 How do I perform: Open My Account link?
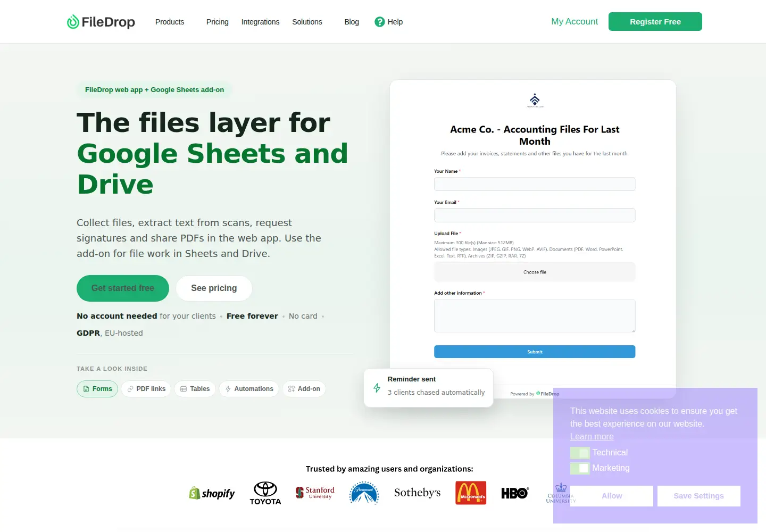coord(574,22)
